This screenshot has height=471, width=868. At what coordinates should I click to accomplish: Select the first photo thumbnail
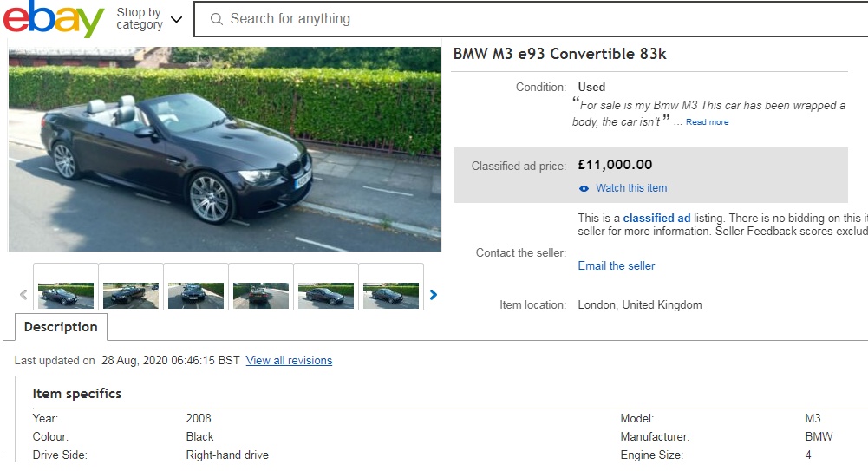click(x=66, y=295)
